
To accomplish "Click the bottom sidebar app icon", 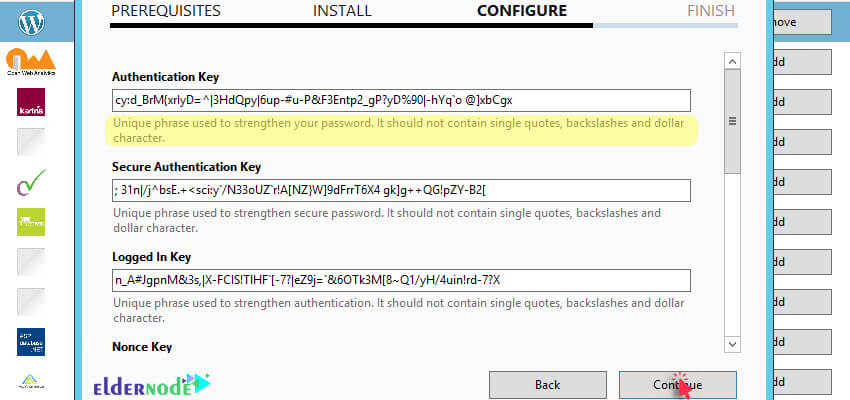I will coord(31,382).
